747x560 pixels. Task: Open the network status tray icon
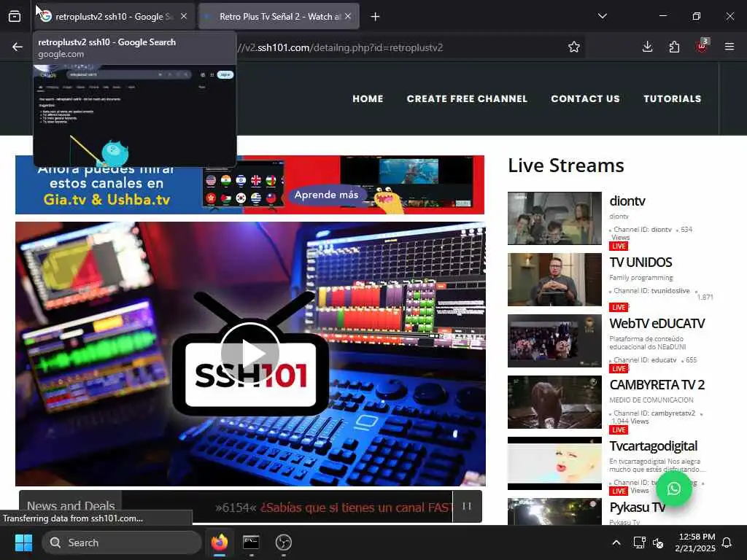[x=639, y=542]
